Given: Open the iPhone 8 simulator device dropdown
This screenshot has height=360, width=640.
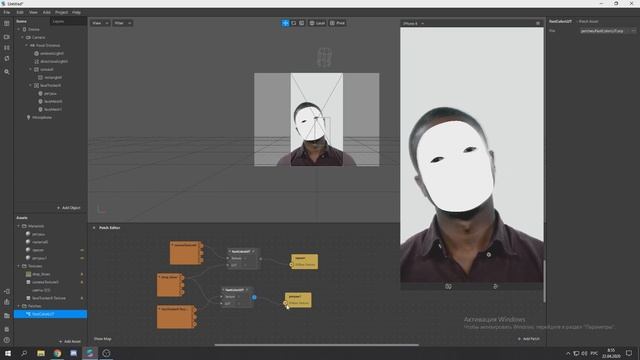Looking at the screenshot, I should (413, 24).
